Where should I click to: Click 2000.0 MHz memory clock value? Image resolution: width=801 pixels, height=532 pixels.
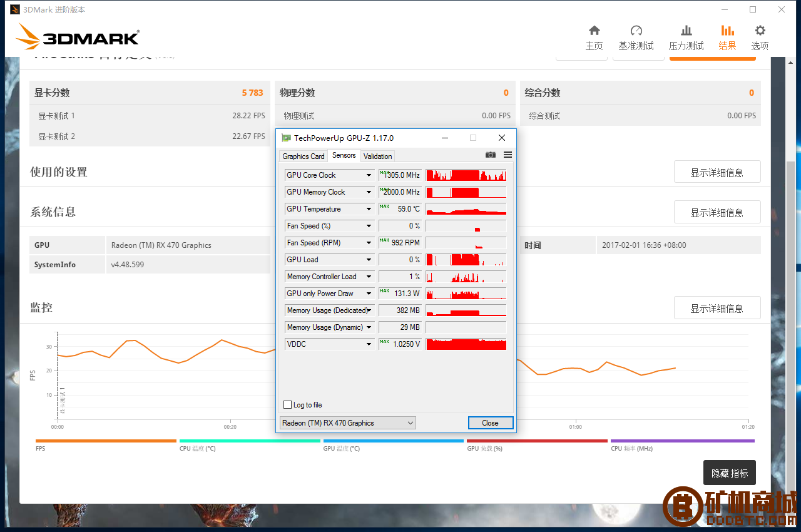point(400,192)
